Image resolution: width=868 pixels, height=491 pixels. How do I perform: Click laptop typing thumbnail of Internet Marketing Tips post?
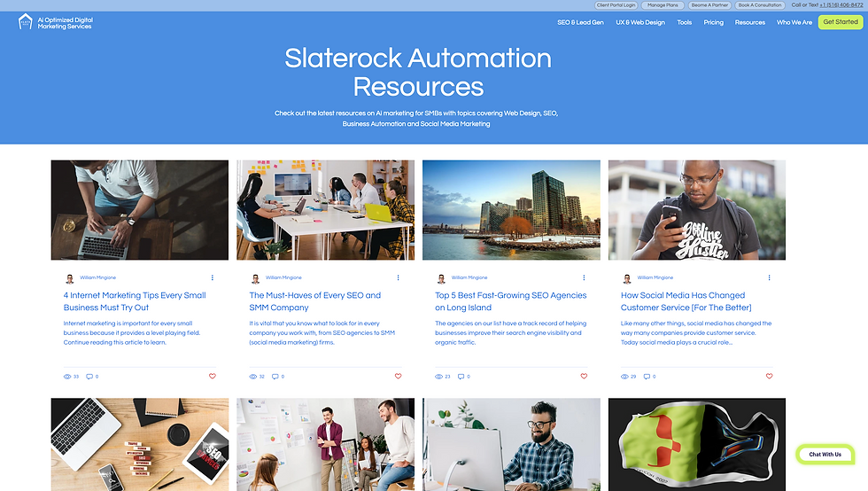pos(140,210)
